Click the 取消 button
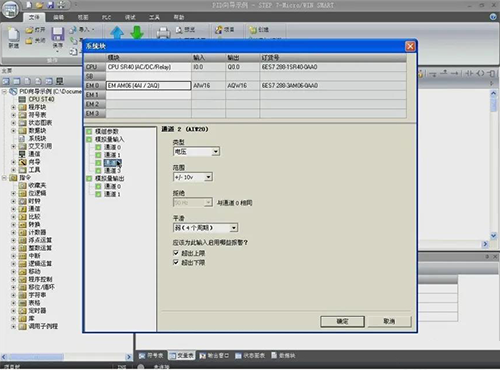This screenshot has width=500, height=370. click(389, 321)
